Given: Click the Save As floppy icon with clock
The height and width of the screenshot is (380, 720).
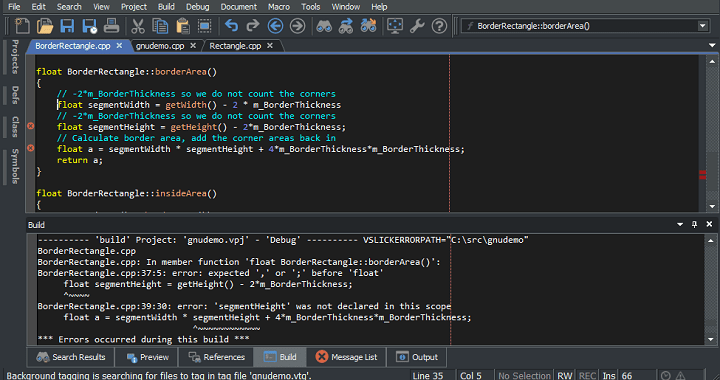Looking at the screenshot, I should (x=90, y=26).
